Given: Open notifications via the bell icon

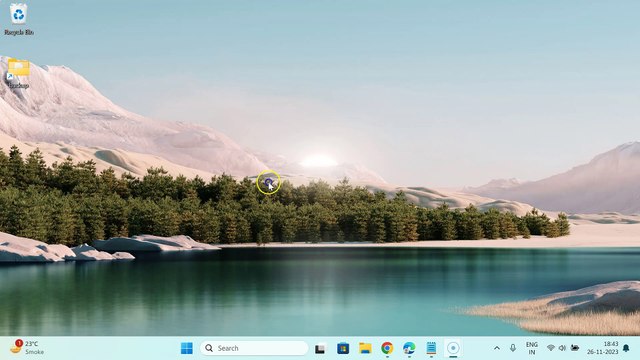Looking at the screenshot, I should [626, 348].
